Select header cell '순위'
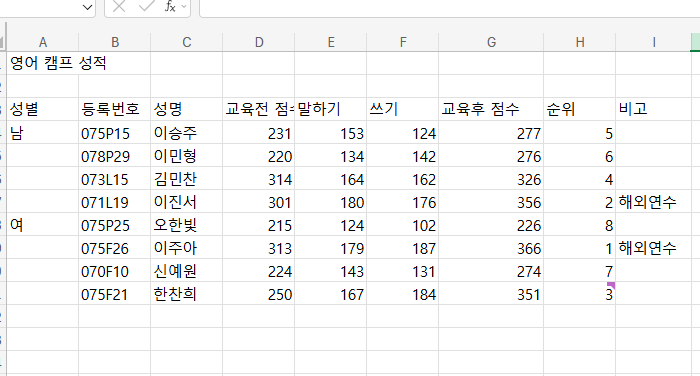This screenshot has height=376, width=700. pyautogui.click(x=579, y=109)
